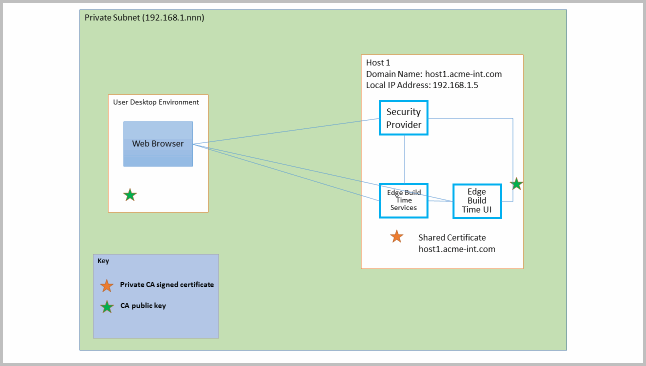Click the orange star in the Key legend
646x366 pixels.
(x=107, y=285)
